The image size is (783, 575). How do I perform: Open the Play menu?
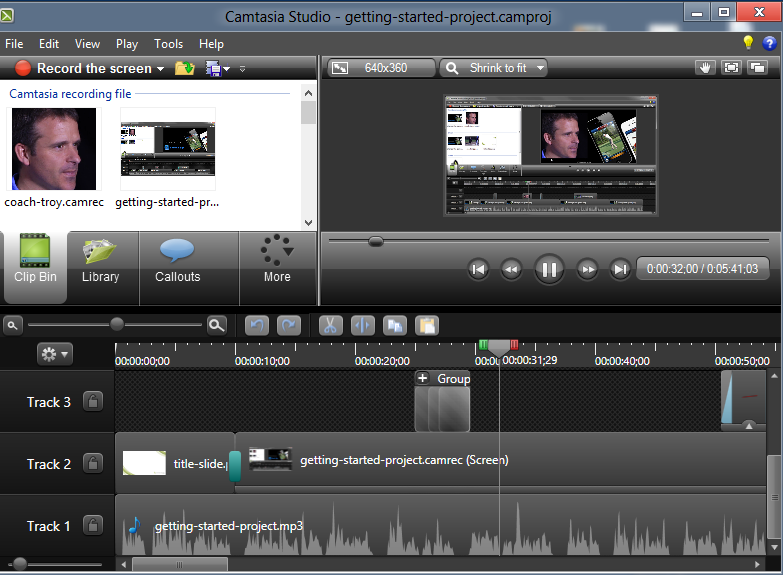(127, 44)
